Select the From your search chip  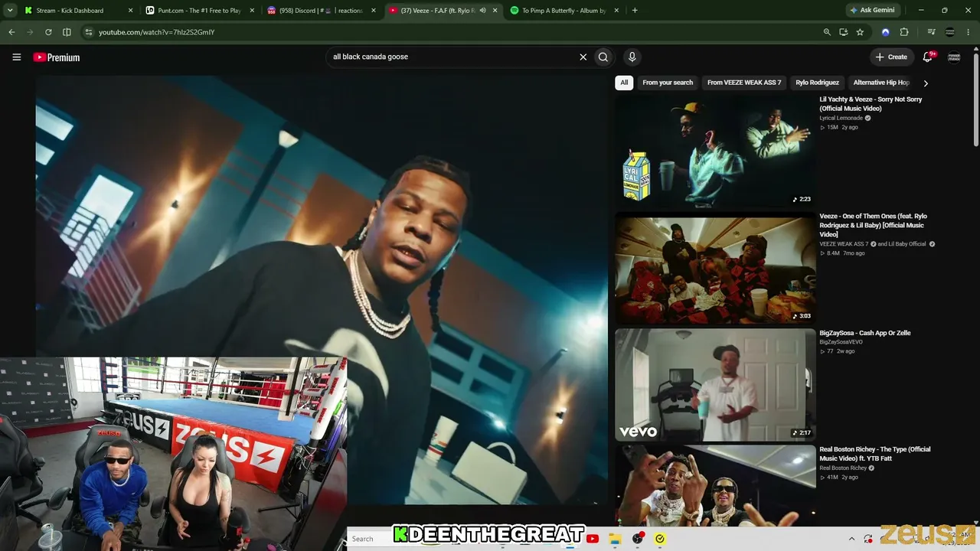pos(668,83)
